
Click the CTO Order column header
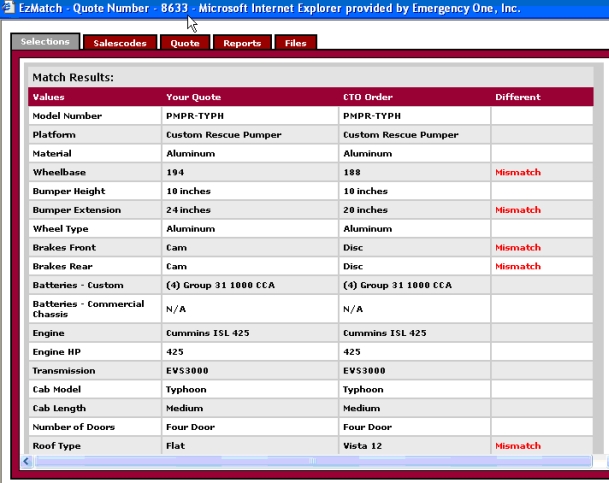click(368, 97)
